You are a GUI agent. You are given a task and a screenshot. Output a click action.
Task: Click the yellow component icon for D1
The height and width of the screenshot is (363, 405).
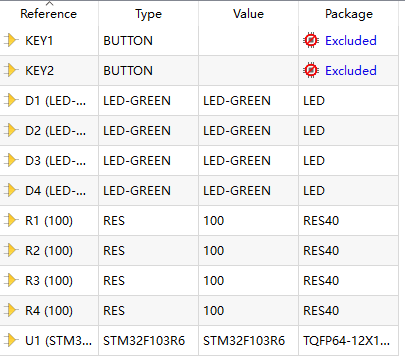(x=11, y=100)
